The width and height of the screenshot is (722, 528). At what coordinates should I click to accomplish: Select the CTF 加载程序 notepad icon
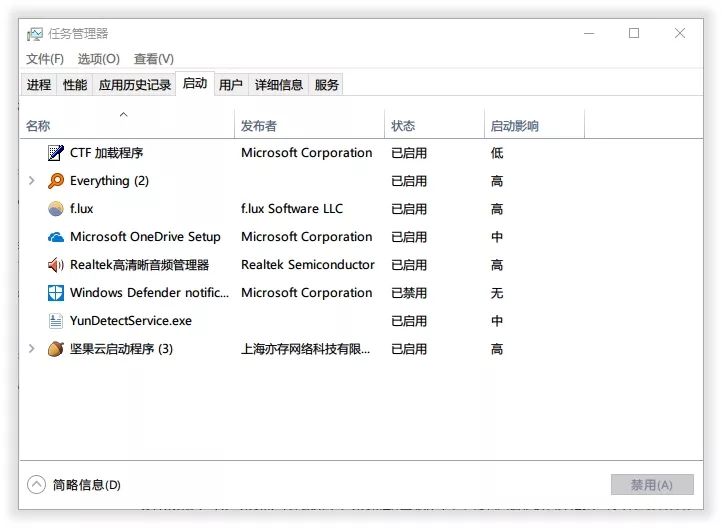point(56,153)
